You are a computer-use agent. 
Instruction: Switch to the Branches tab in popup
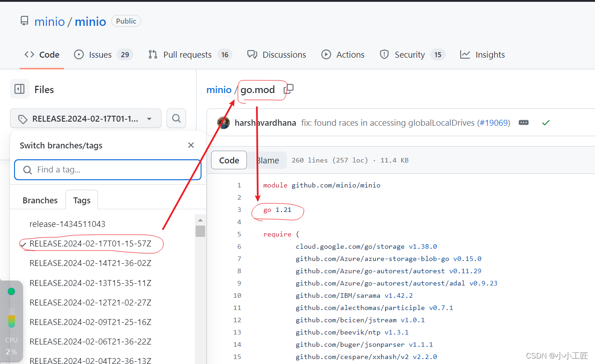click(x=40, y=200)
